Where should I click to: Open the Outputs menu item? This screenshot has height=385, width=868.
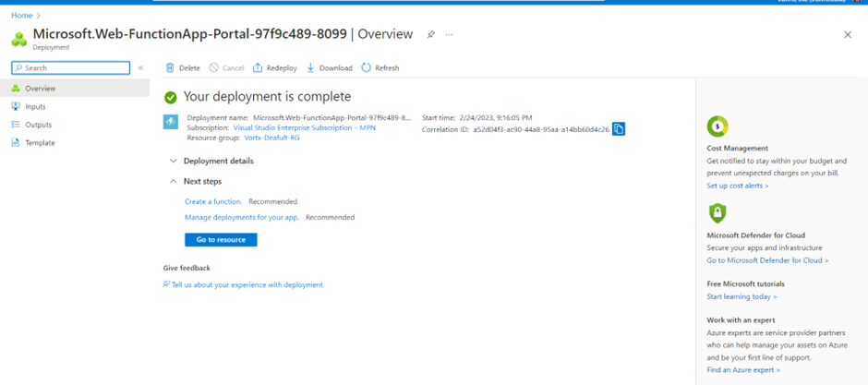pyautogui.click(x=75, y=125)
